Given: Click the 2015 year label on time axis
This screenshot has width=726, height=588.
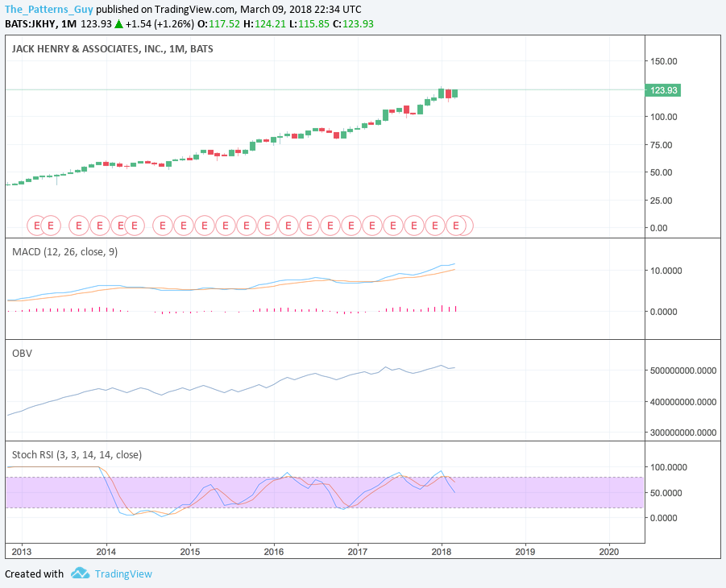Looking at the screenshot, I should point(190,552).
